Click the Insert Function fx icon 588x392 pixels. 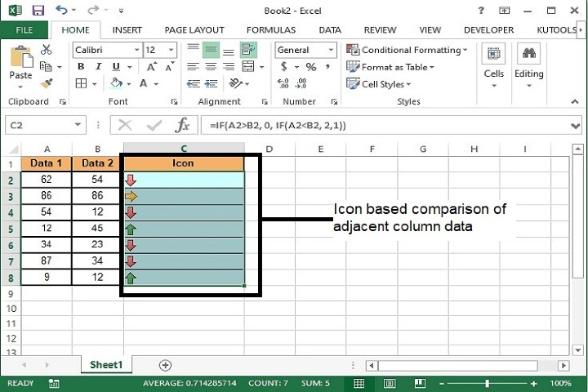pos(182,125)
